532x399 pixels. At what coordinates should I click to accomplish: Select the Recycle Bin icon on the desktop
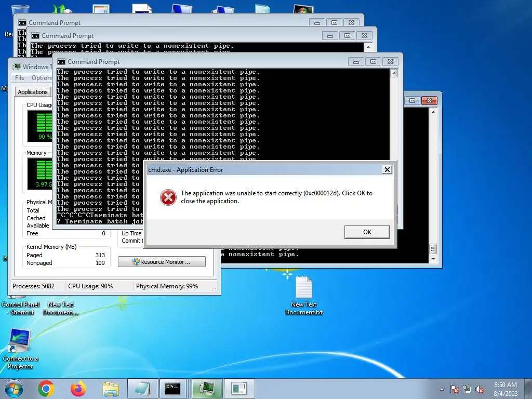[x=20, y=9]
